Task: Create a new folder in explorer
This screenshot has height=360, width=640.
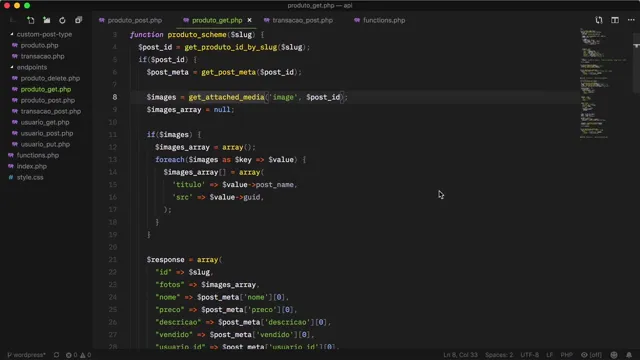Action: pos(47,20)
